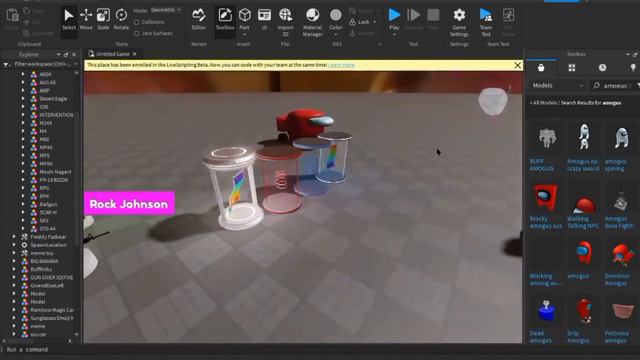The image size is (640, 360).
Task: Open the Lock dropdown arrow
Action: click(x=375, y=22)
